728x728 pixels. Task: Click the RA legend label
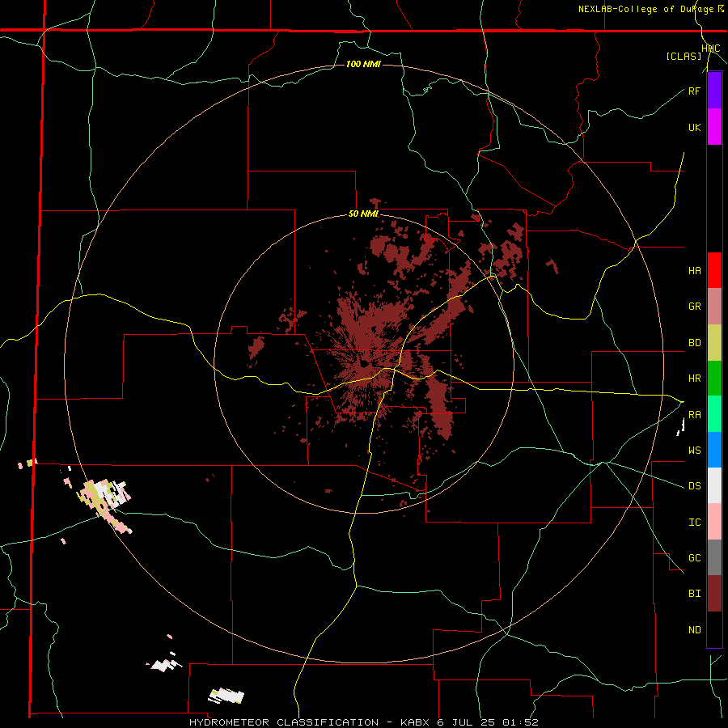tap(694, 414)
